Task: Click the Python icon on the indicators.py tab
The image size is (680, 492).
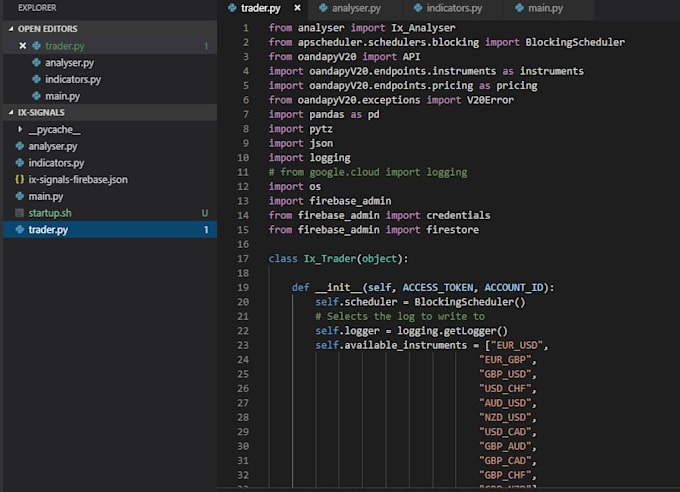Action: coord(417,8)
